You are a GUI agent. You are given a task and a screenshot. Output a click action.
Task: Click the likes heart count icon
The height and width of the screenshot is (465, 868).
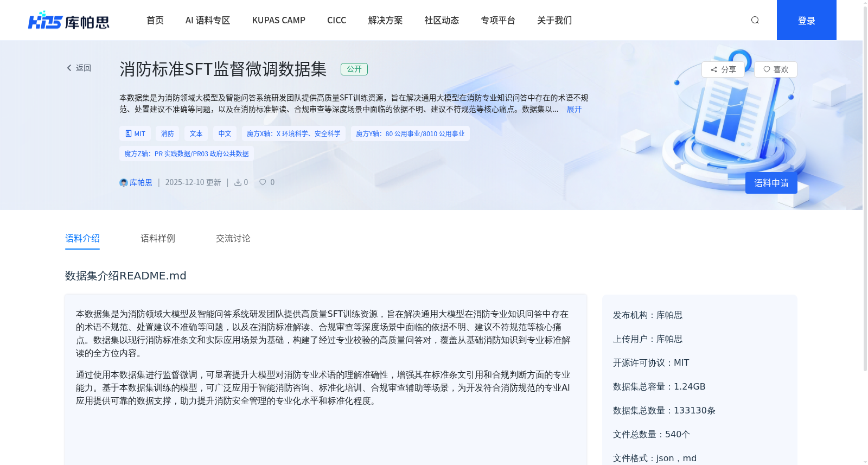pyautogui.click(x=263, y=182)
